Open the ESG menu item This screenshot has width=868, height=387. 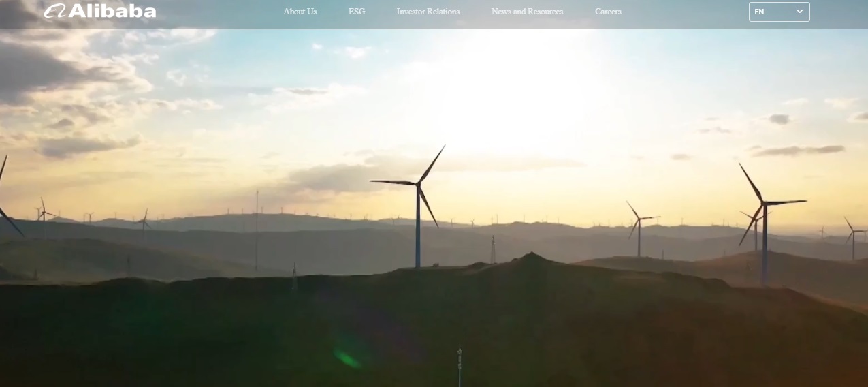coord(357,12)
